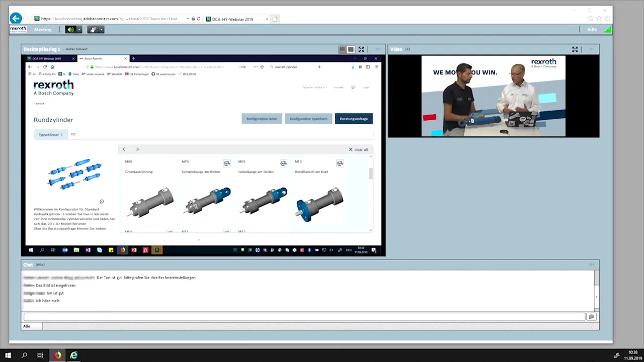Click the webinar presenter video thumbnail
Screen dimensions: 644x362
coord(493,96)
